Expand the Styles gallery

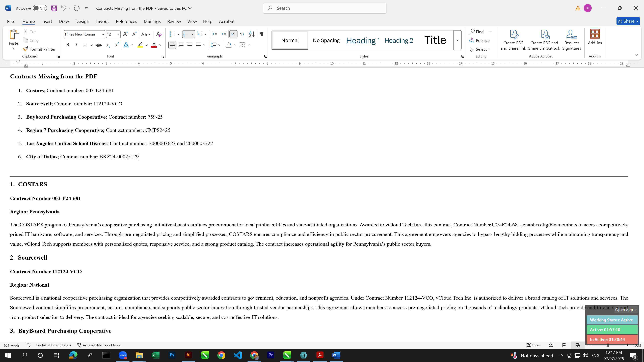(x=457, y=40)
